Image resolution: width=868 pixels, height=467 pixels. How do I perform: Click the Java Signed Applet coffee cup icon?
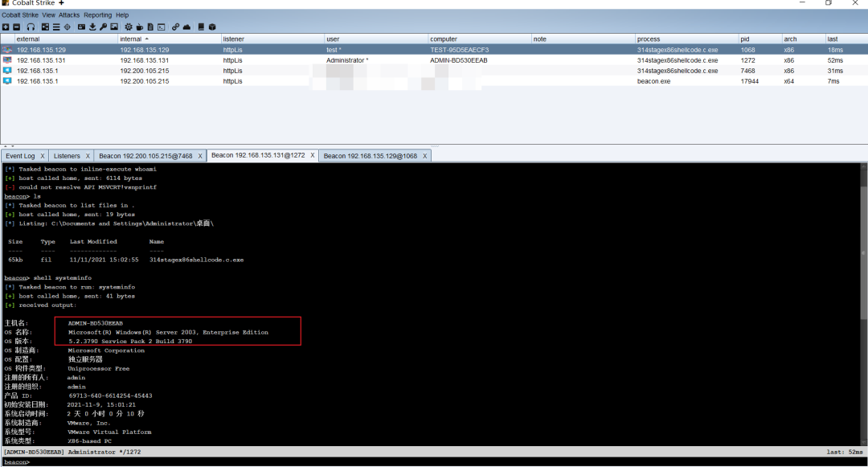pyautogui.click(x=140, y=27)
